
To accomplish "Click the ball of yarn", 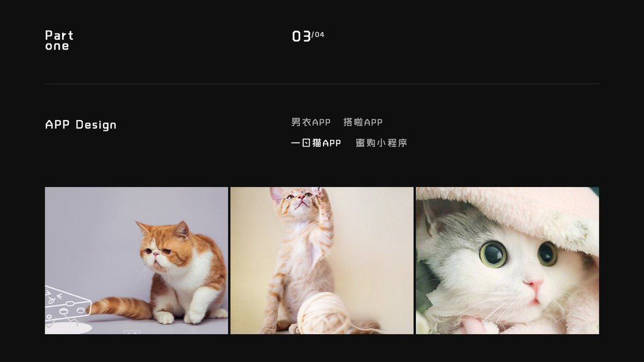I will pyautogui.click(x=324, y=313).
